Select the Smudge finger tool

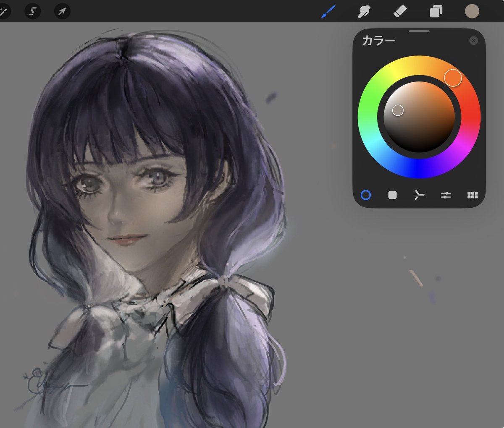(x=364, y=11)
